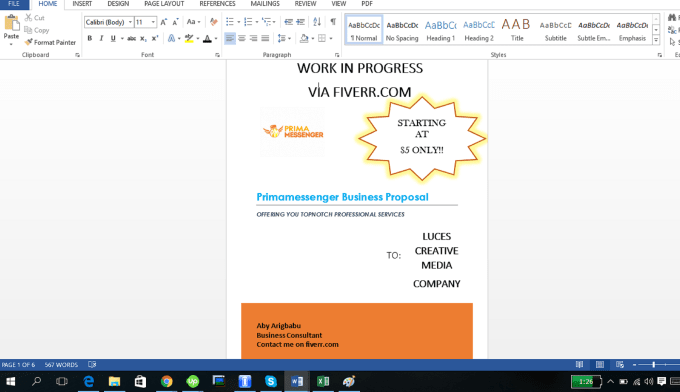Apply yellow text highlight color

tap(189, 39)
